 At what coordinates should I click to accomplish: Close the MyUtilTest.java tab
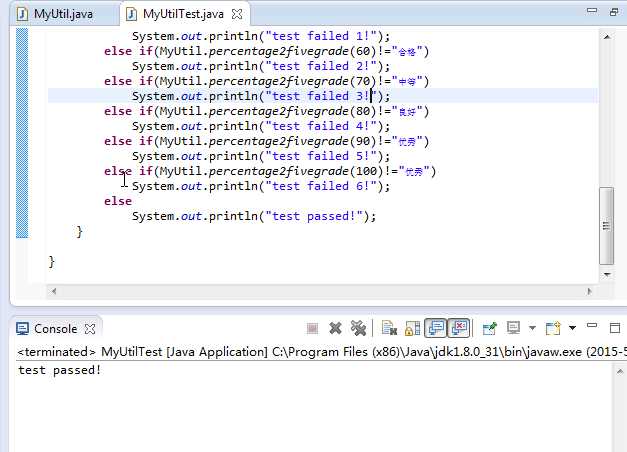pyautogui.click(x=237, y=14)
